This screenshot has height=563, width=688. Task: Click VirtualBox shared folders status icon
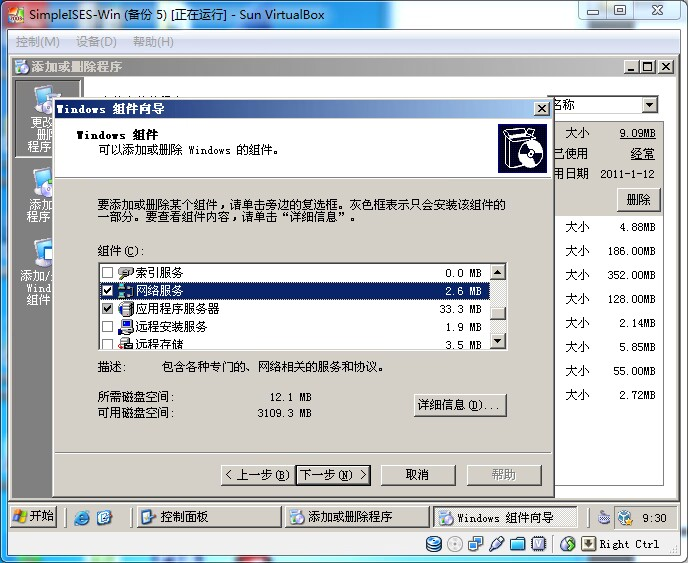pyautogui.click(x=517, y=544)
